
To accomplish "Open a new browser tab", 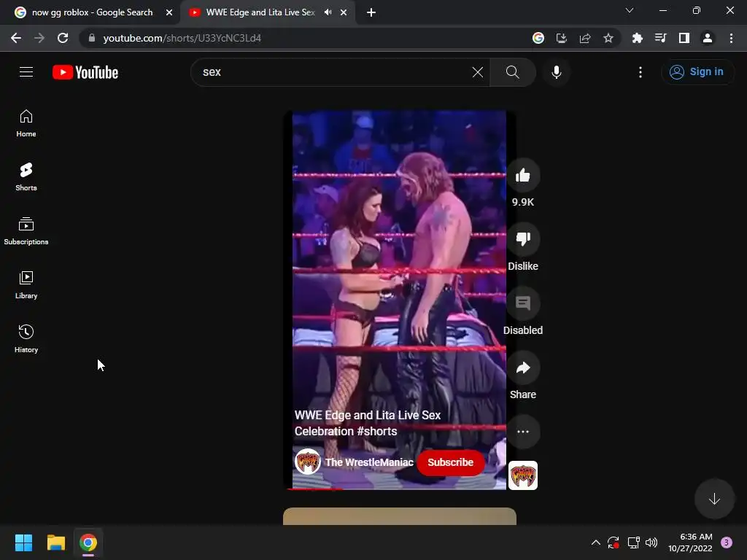I will coord(371,12).
